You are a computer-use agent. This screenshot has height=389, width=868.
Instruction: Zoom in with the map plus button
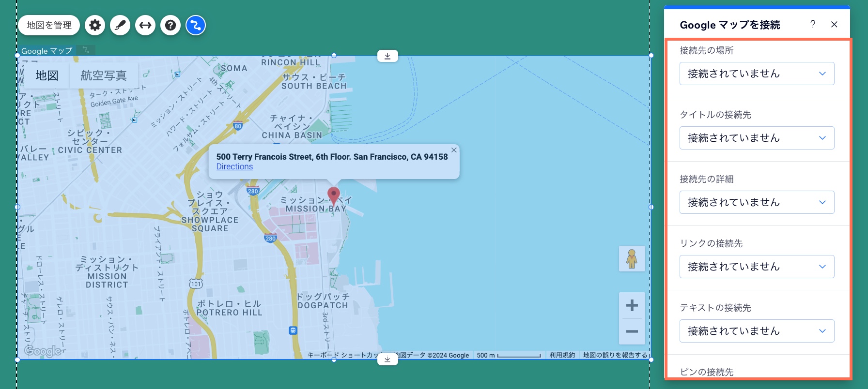pyautogui.click(x=632, y=305)
